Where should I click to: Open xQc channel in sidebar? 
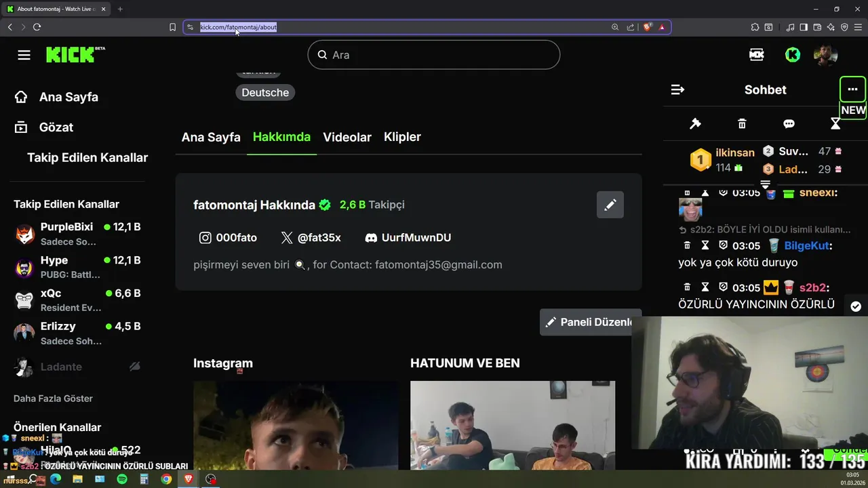[78, 300]
